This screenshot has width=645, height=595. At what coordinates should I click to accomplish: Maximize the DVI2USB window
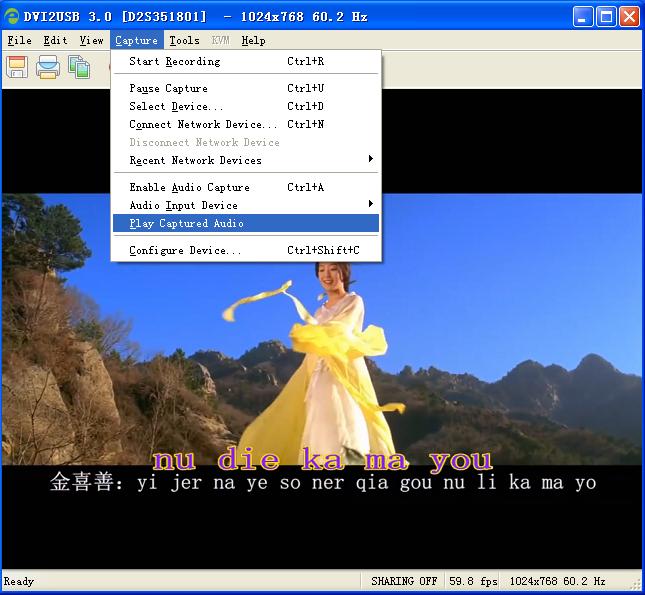coord(607,16)
